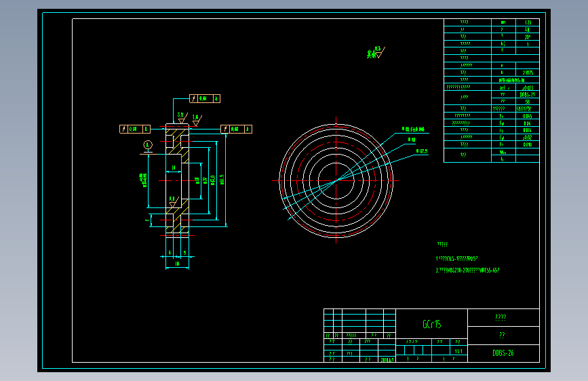The width and height of the screenshot is (588, 381).
Task: Select the 3.2 surface roughness symbol
Action: (x=182, y=118)
